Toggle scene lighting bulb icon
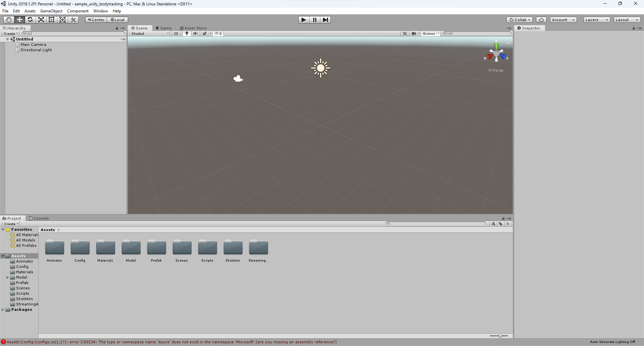 coord(187,33)
